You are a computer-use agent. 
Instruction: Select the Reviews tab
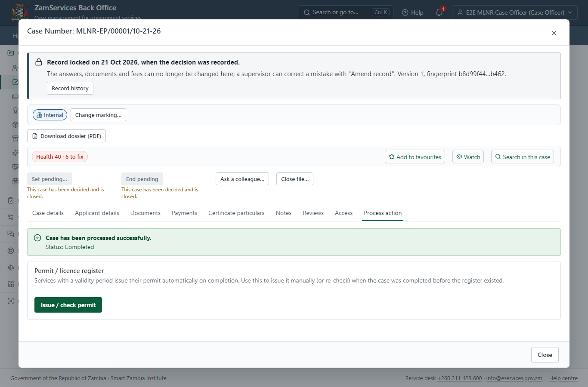click(x=313, y=213)
